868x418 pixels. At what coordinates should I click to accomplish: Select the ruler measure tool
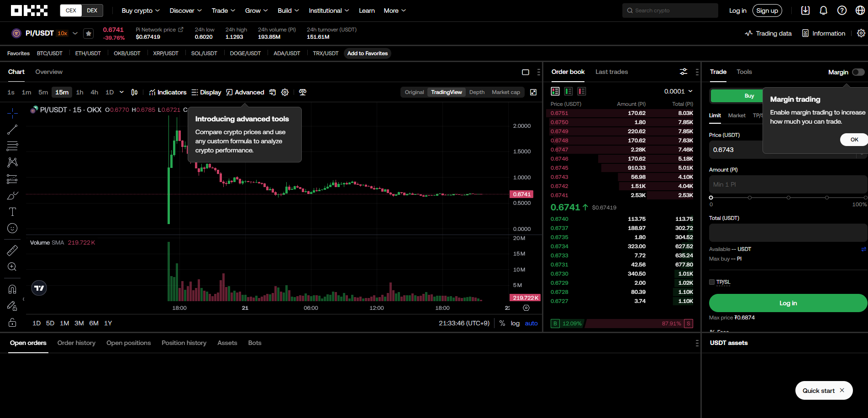pyautogui.click(x=12, y=250)
